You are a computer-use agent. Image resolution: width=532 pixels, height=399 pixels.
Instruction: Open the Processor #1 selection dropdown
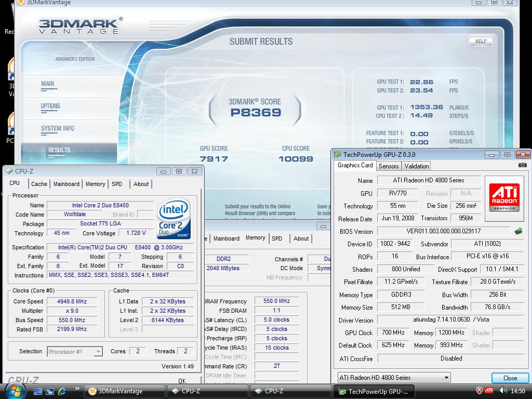click(x=75, y=352)
